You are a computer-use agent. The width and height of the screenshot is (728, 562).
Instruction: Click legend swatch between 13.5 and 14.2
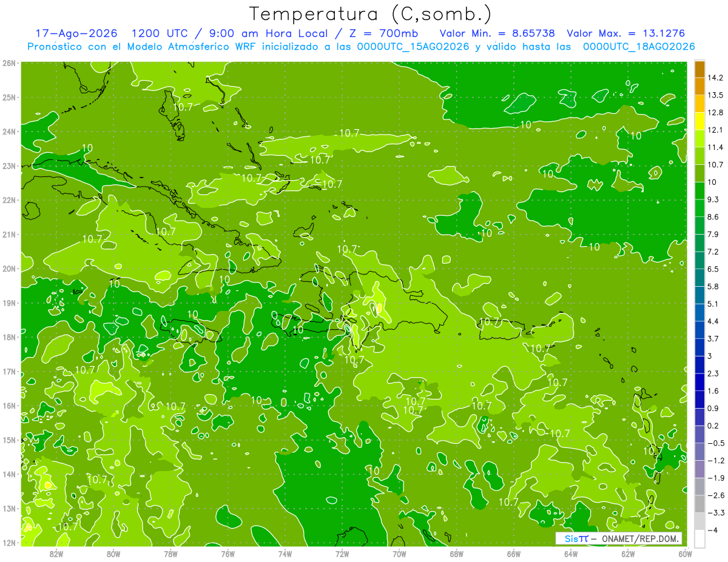coord(699,86)
